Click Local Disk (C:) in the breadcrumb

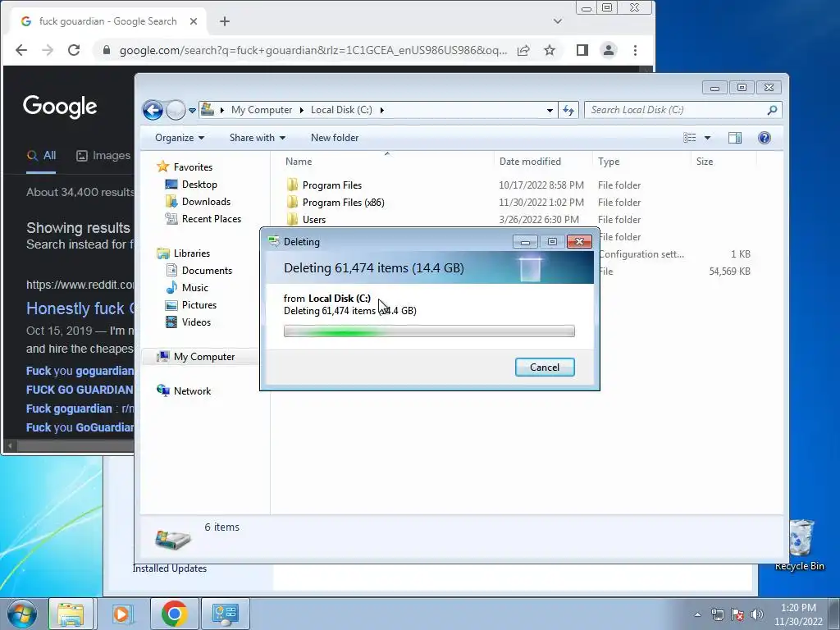(x=341, y=110)
